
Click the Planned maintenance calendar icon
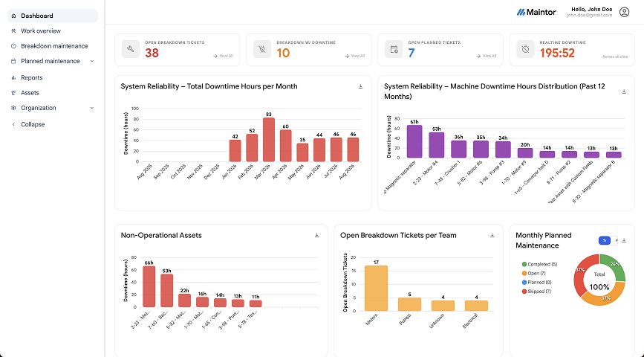click(13, 61)
